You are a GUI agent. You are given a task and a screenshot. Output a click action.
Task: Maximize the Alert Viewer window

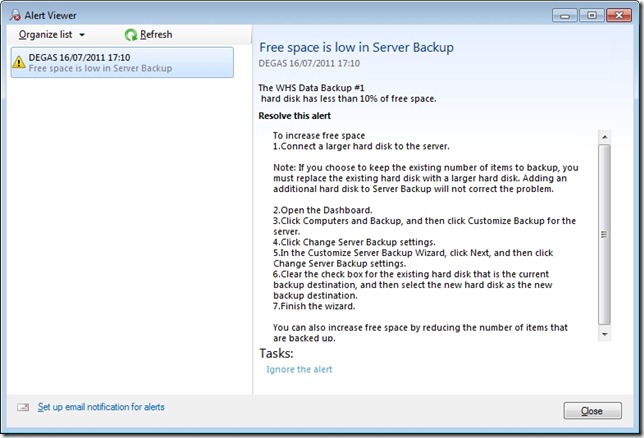pyautogui.click(x=592, y=14)
